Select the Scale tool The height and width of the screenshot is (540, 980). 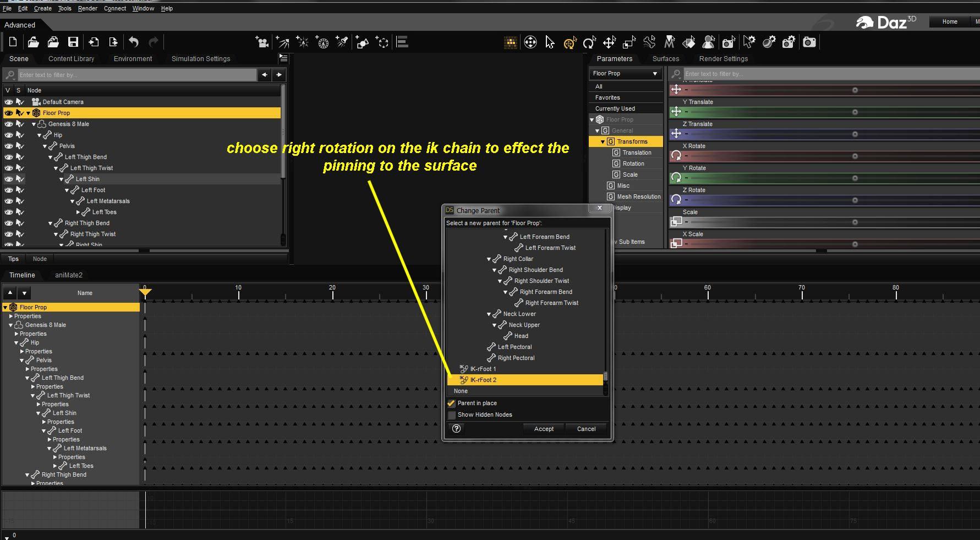(x=629, y=42)
